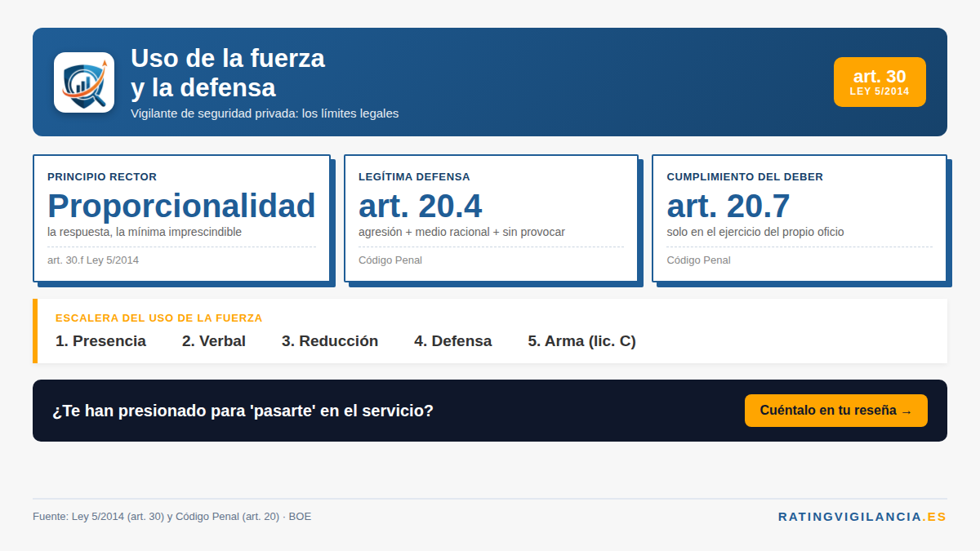The height and width of the screenshot is (551, 980).
Task: Select step '1. Presencia'
Action: point(100,341)
